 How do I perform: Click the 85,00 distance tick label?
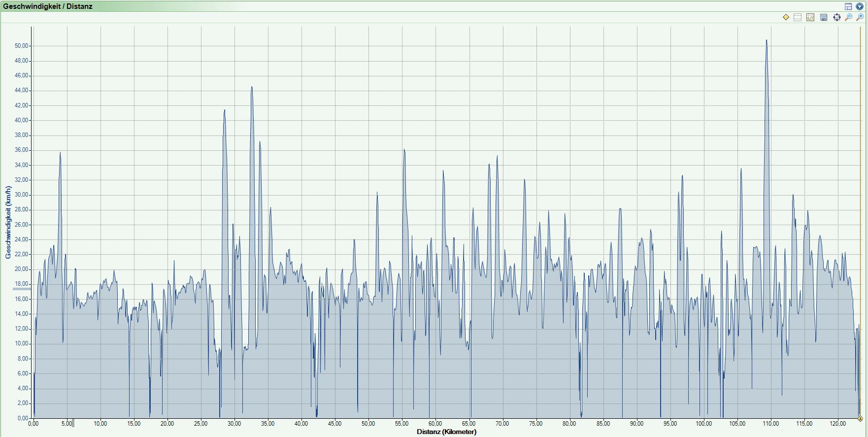(x=603, y=424)
